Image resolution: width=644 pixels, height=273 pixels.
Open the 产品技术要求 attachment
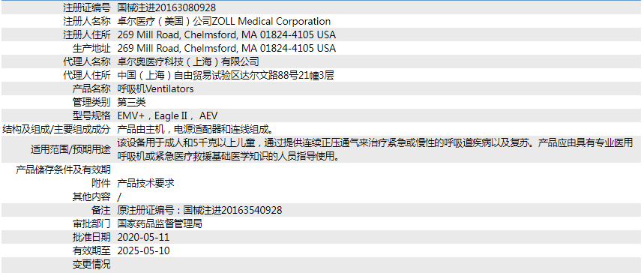tap(145, 183)
